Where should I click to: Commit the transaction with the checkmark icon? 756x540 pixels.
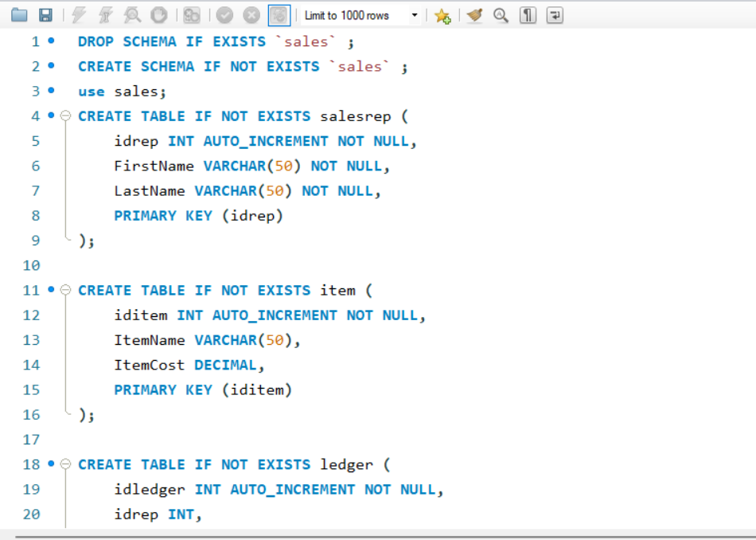[224, 15]
